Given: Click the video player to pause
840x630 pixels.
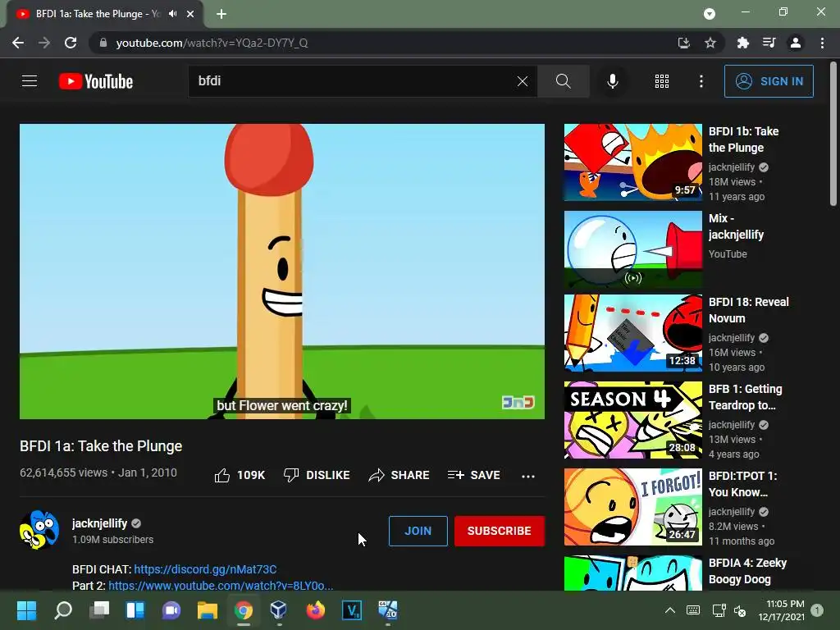Looking at the screenshot, I should [x=282, y=271].
